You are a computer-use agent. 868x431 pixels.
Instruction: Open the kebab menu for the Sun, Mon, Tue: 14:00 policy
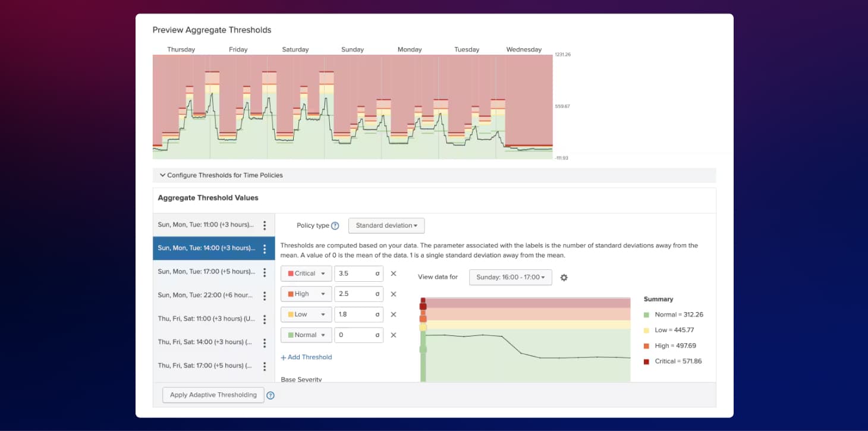(x=265, y=248)
